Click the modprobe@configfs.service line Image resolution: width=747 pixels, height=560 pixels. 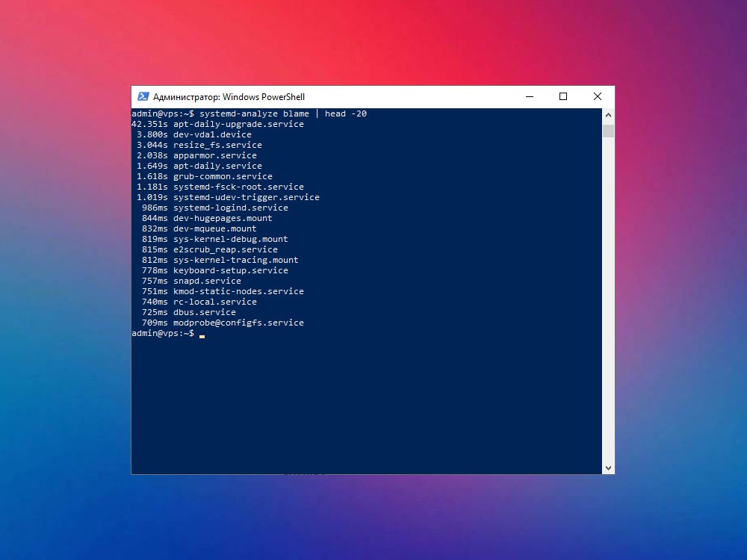tap(223, 323)
